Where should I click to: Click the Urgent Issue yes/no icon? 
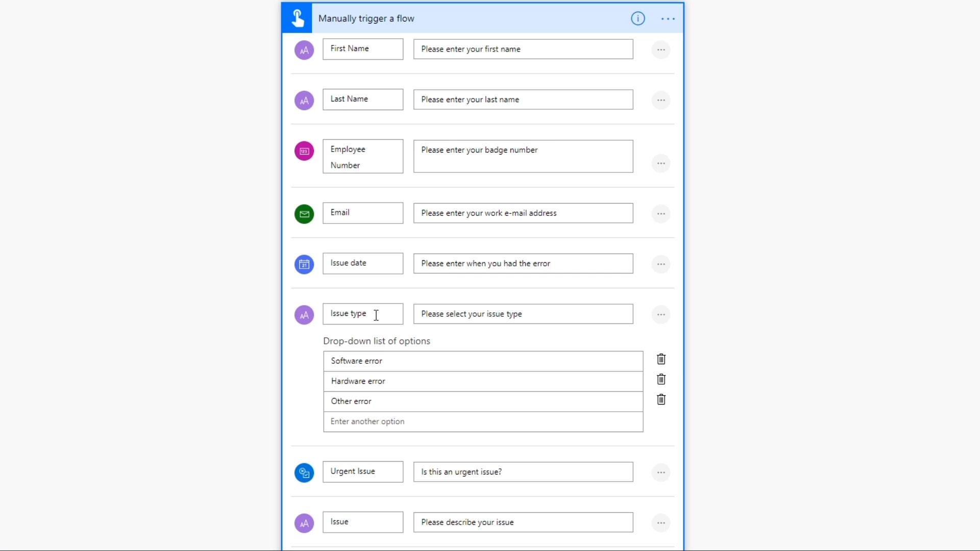pyautogui.click(x=304, y=473)
